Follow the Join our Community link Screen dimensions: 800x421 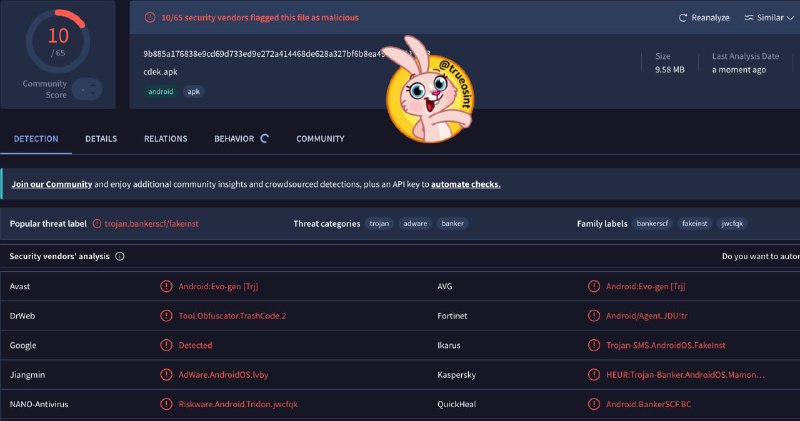[52, 184]
